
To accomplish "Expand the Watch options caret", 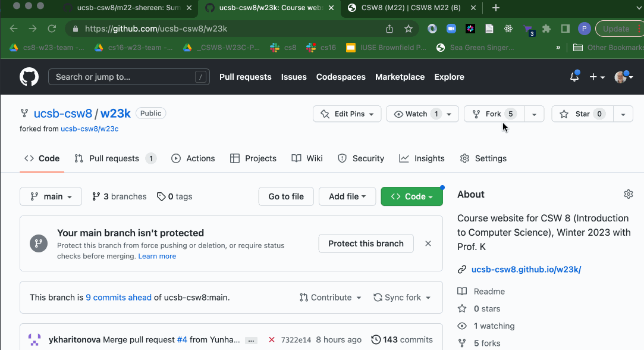I will click(450, 114).
